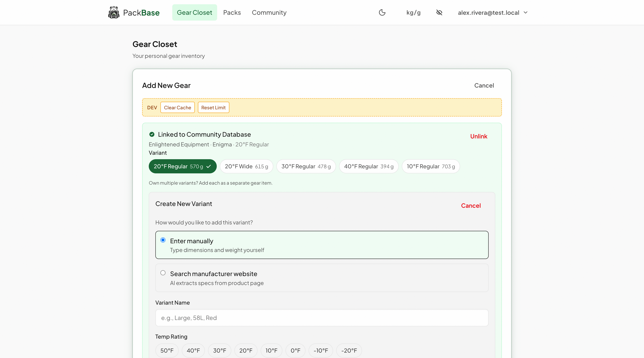
Task: Click the PackBase brand name
Action: pos(141,12)
